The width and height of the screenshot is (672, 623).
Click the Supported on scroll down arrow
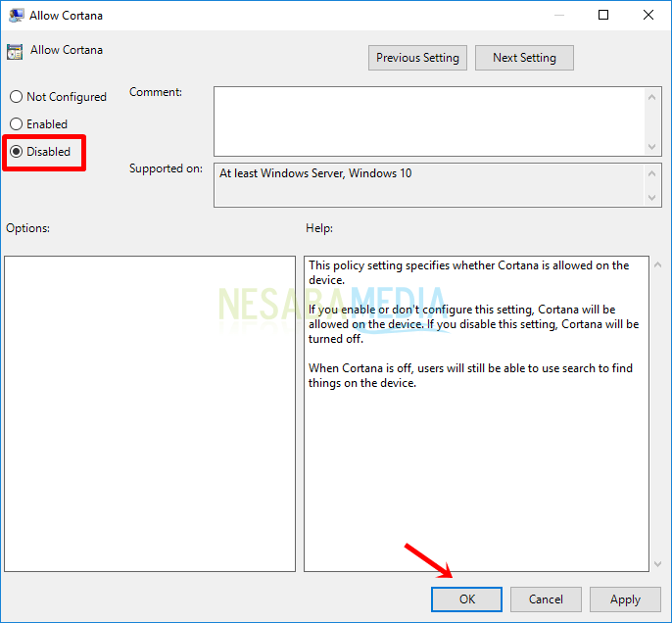[x=653, y=198]
